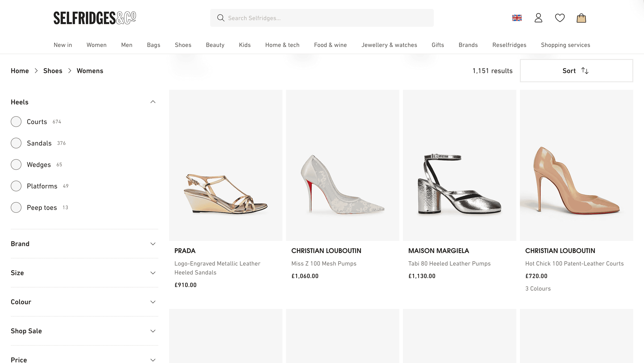644x363 pixels.
Task: Open the Jewellery & watches menu
Action: click(x=389, y=45)
